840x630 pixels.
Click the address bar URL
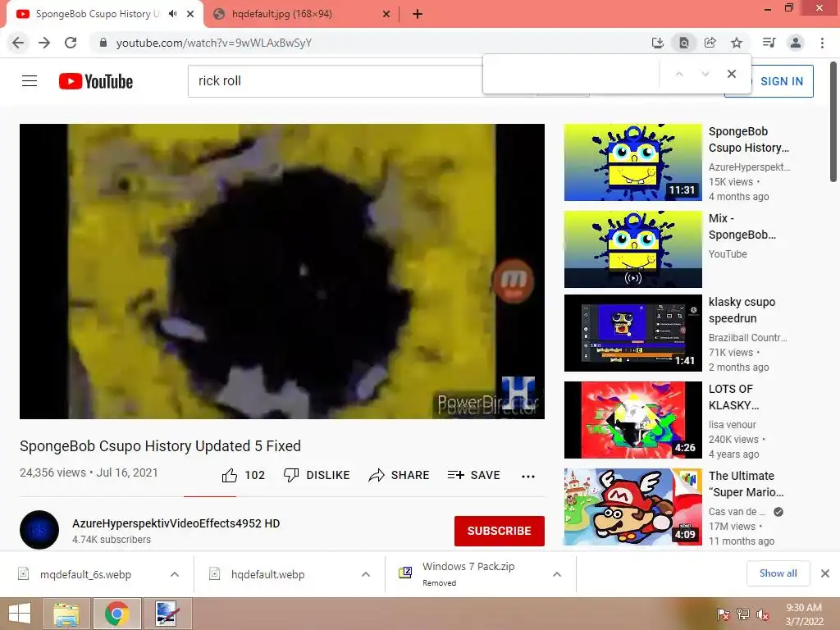click(x=214, y=43)
